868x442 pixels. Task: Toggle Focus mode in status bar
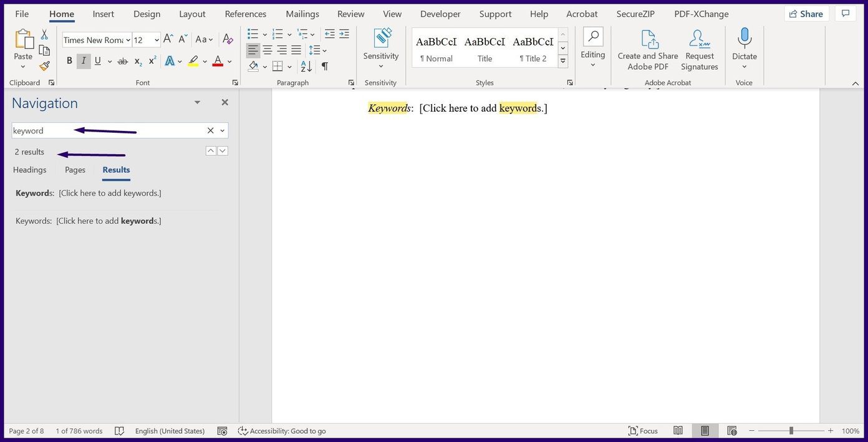tap(643, 431)
